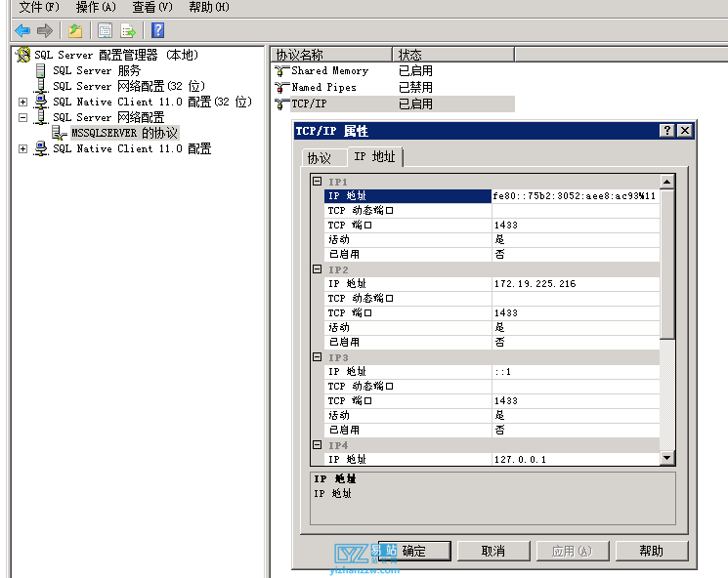Click the SQL Server 配置管理器 root icon

click(x=22, y=55)
